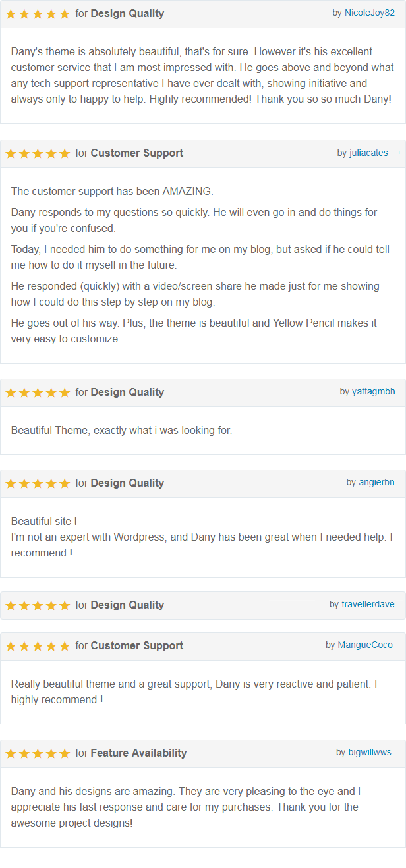The width and height of the screenshot is (406, 868).
Task: Click star rating on NicoleJoy82's review
Action: point(38,14)
